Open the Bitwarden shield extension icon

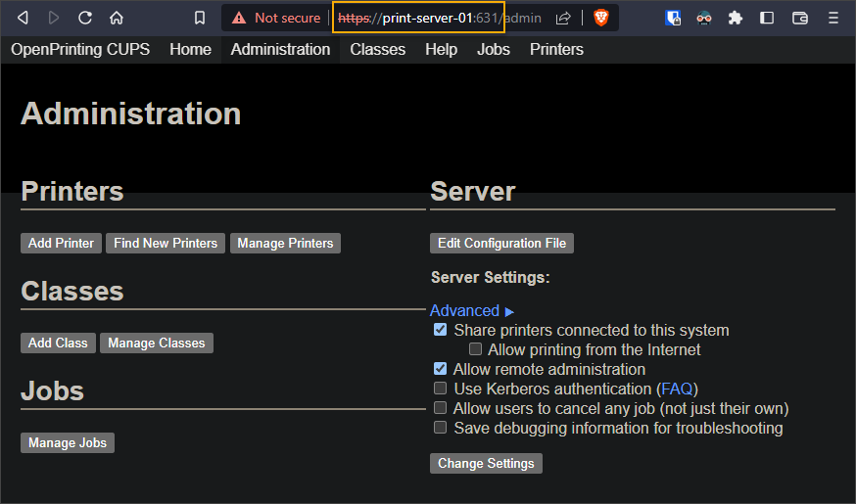(673, 18)
